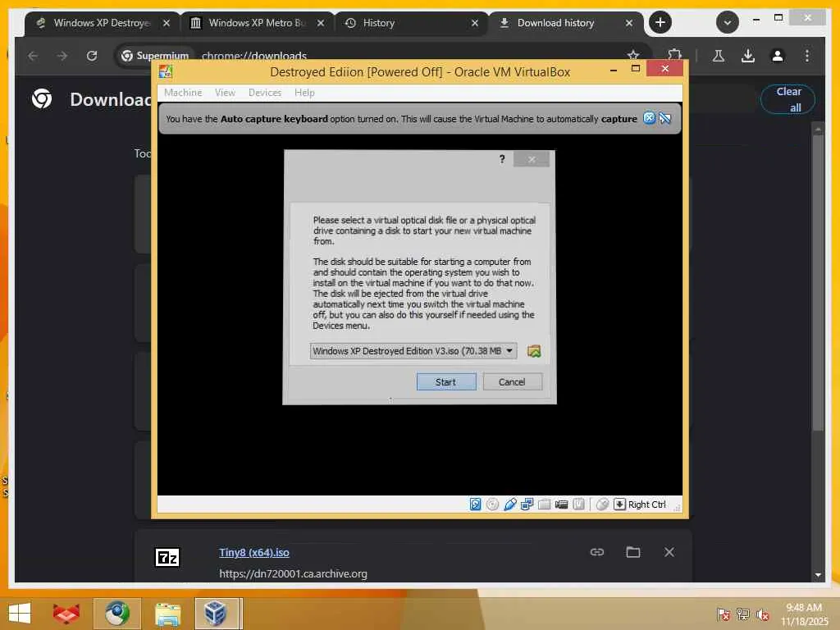Click the chrome://downloads address bar
This screenshot has width=840, height=630.
[254, 56]
